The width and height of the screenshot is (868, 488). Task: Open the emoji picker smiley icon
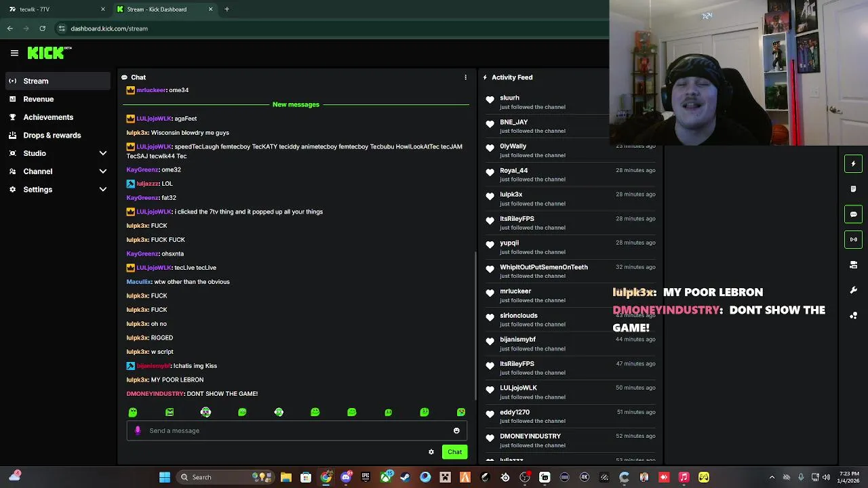click(456, 430)
